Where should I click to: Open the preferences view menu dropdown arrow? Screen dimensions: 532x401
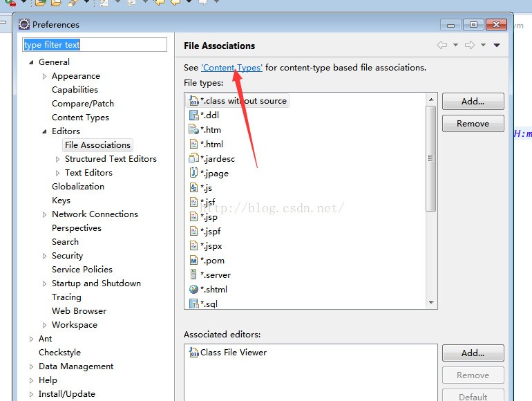pyautogui.click(x=496, y=46)
